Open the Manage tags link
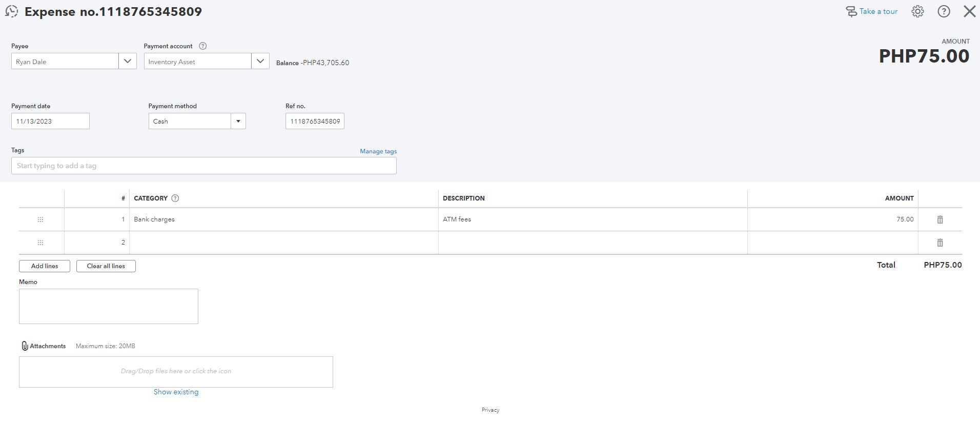The image size is (980, 422). [x=378, y=151]
